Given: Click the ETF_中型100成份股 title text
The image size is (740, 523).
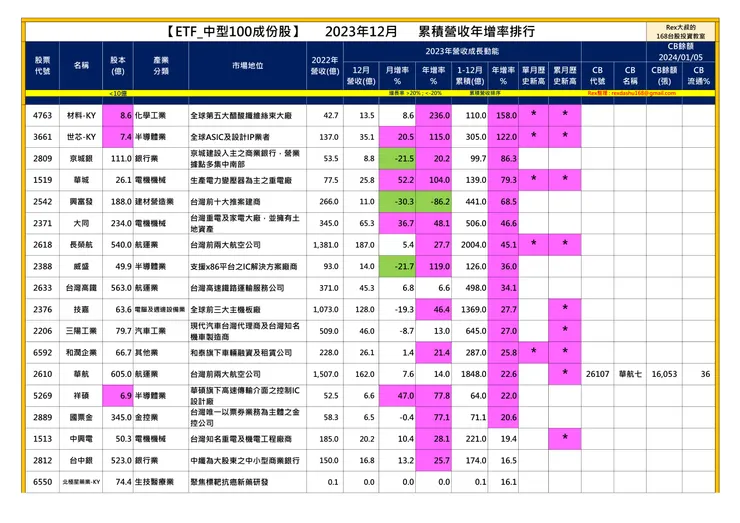Looking at the screenshot, I should 233,31.
